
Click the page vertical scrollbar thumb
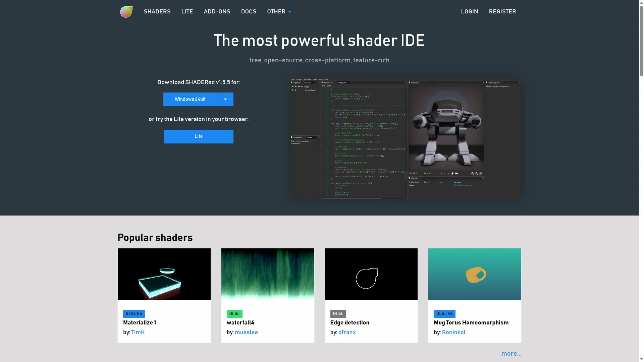641,40
